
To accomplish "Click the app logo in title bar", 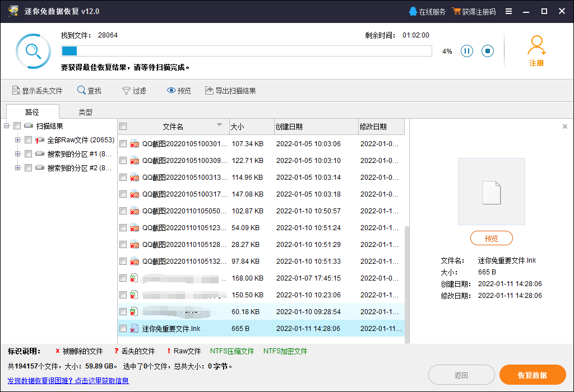I will [x=13, y=11].
